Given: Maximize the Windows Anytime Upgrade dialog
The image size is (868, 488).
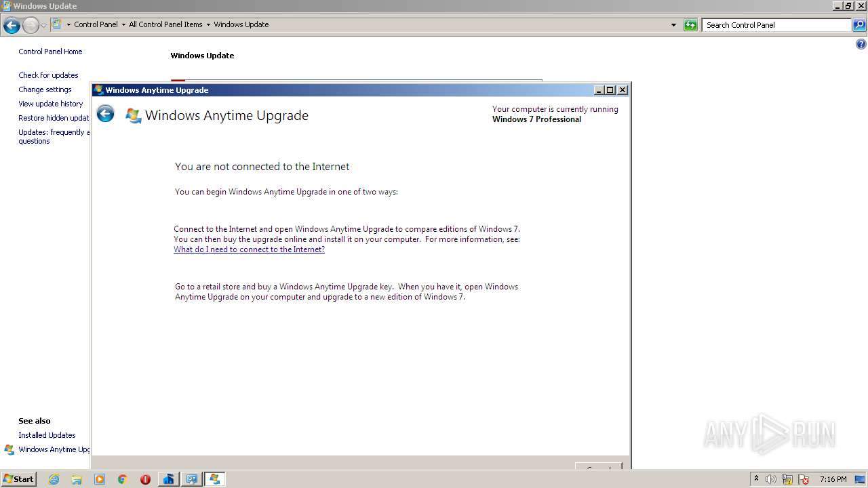Looking at the screenshot, I should [610, 89].
